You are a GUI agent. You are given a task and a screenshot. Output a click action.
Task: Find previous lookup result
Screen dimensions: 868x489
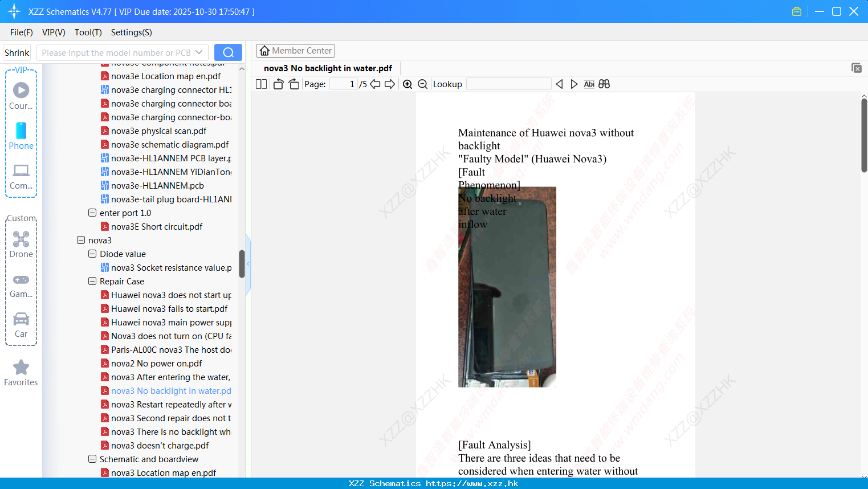(x=559, y=84)
